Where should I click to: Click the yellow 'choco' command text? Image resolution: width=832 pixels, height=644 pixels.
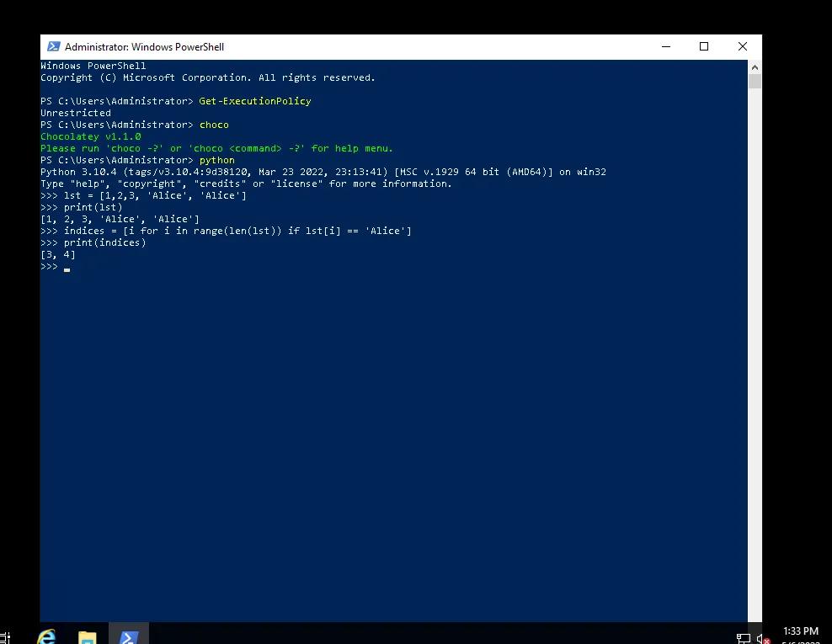click(x=214, y=125)
